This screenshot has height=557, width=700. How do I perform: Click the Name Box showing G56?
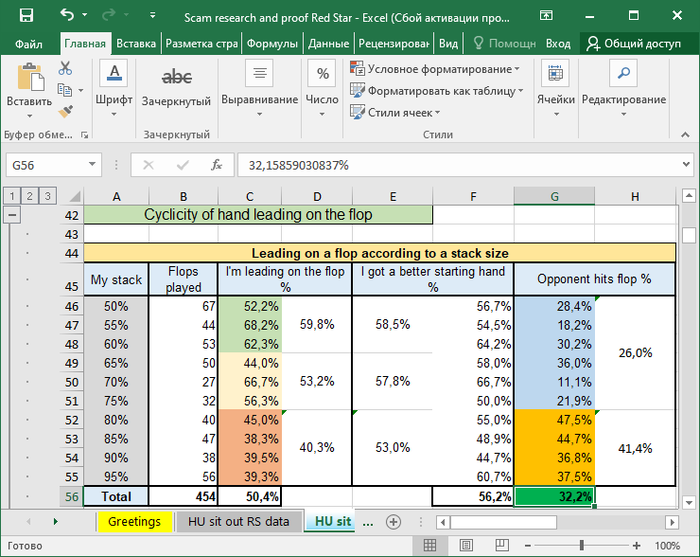coord(47,165)
